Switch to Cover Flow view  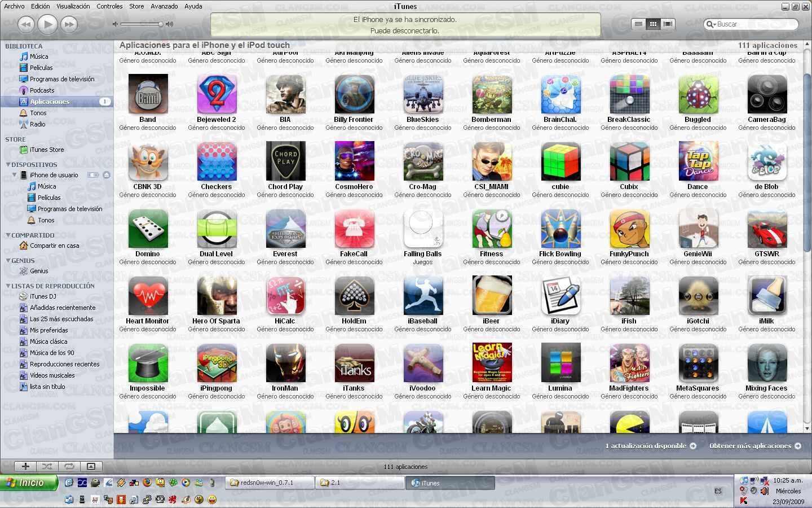coord(668,24)
